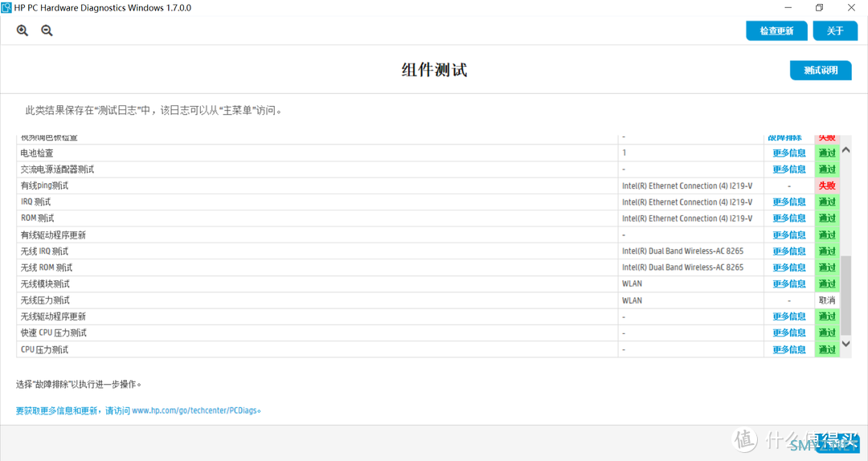Open 更多信息 for IRQ 测试 row
The image size is (868, 461).
(789, 202)
